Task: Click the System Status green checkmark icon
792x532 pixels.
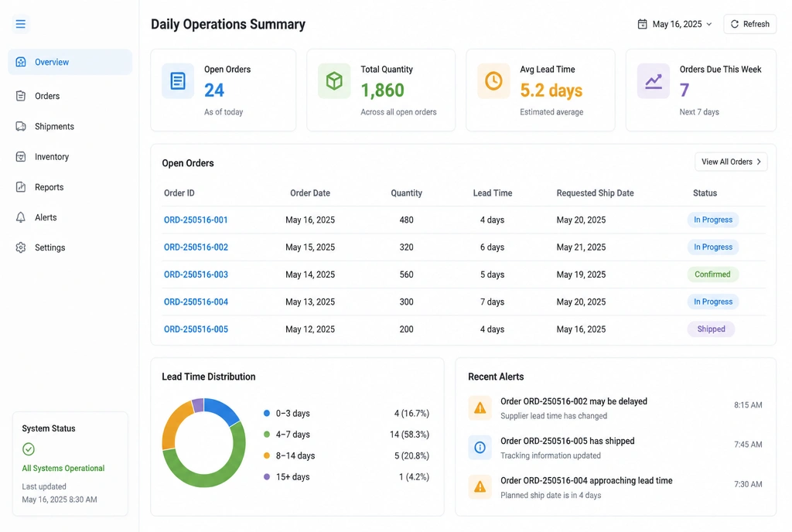Action: [29, 448]
